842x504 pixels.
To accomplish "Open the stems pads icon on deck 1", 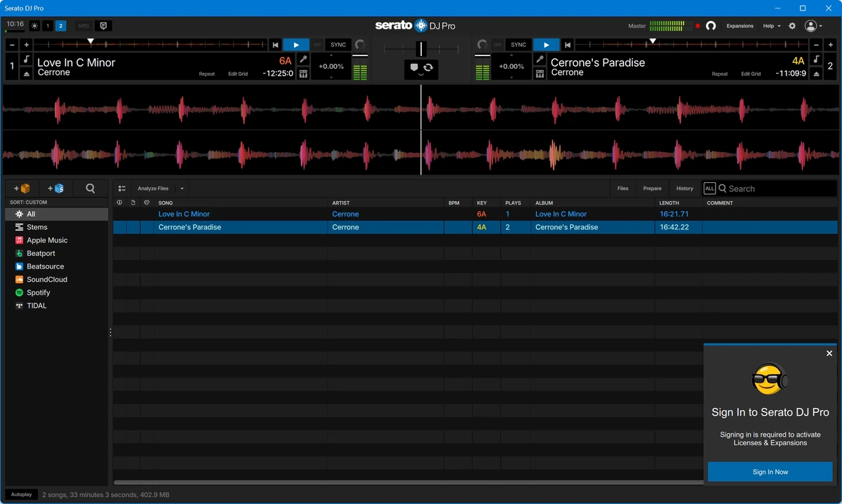I will click(303, 74).
